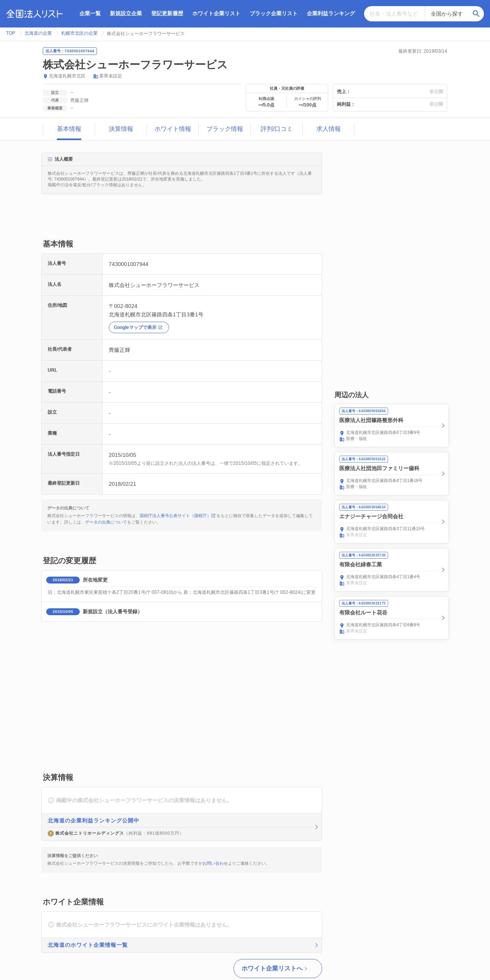Open the データの出典について inline link
The image size is (490, 980).
106,522
